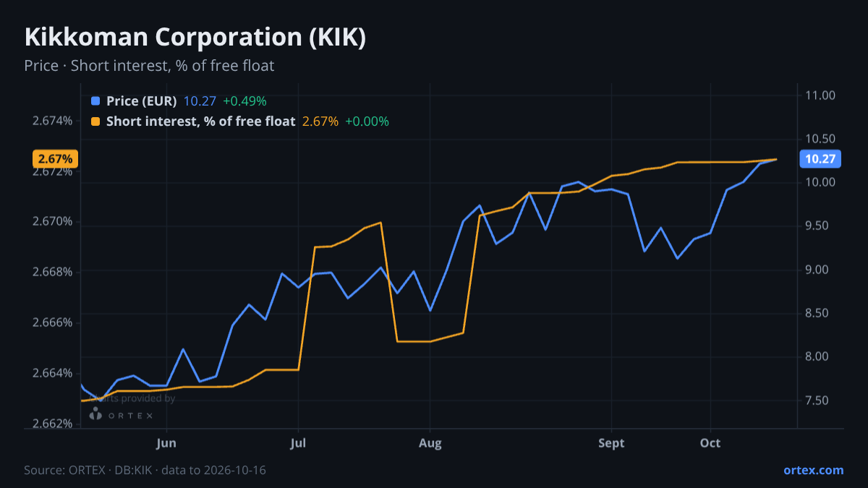Click the orange Short interest legend marker
Screen dimensions: 868x488
95,121
